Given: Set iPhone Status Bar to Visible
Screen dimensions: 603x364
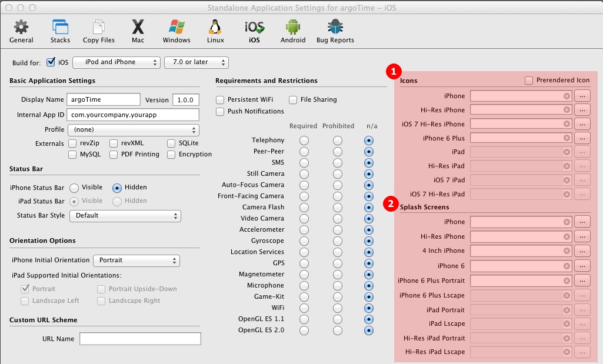Looking at the screenshot, I should pos(74,188).
